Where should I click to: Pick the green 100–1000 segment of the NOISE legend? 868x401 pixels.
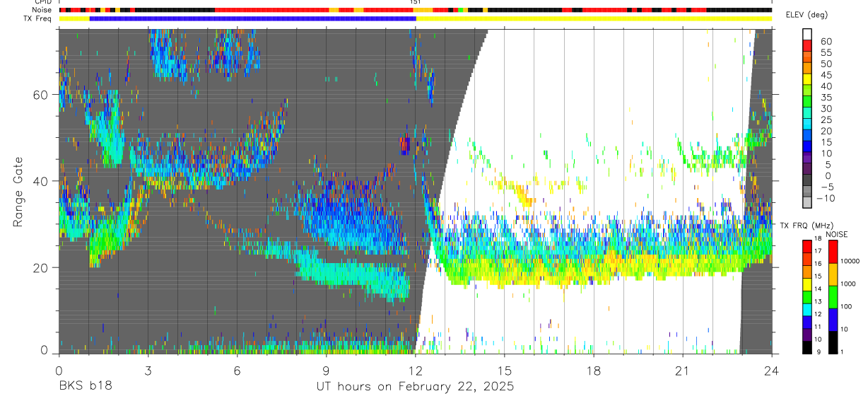[833, 296]
